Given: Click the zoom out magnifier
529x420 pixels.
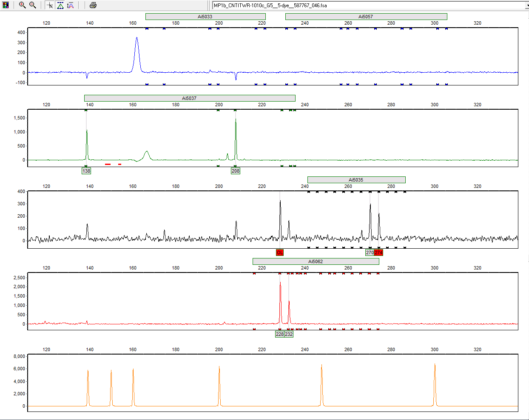Looking at the screenshot, I should tap(32, 5).
